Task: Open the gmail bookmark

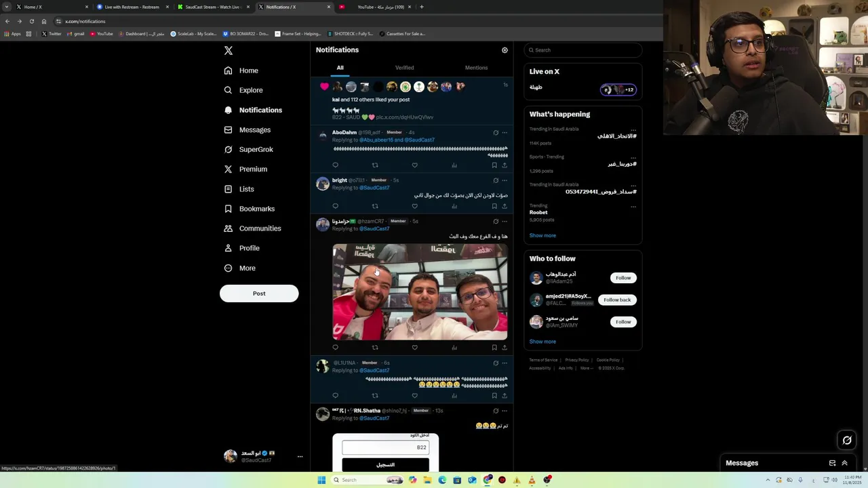Action: click(75, 34)
